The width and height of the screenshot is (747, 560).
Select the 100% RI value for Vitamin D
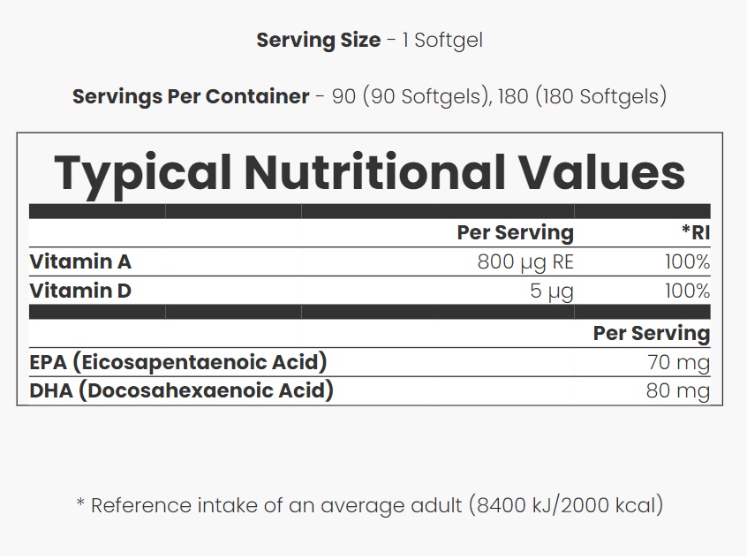[687, 291]
